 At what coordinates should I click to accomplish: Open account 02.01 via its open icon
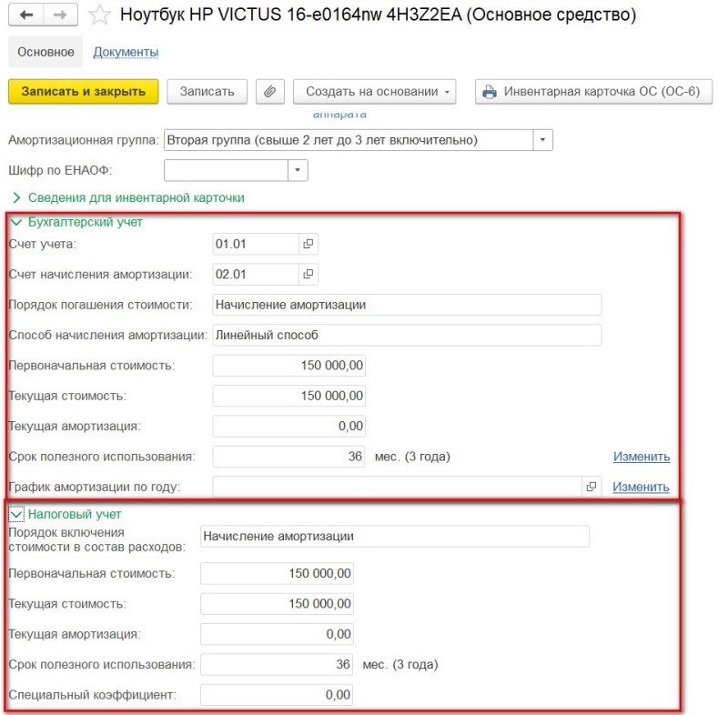coord(308,274)
